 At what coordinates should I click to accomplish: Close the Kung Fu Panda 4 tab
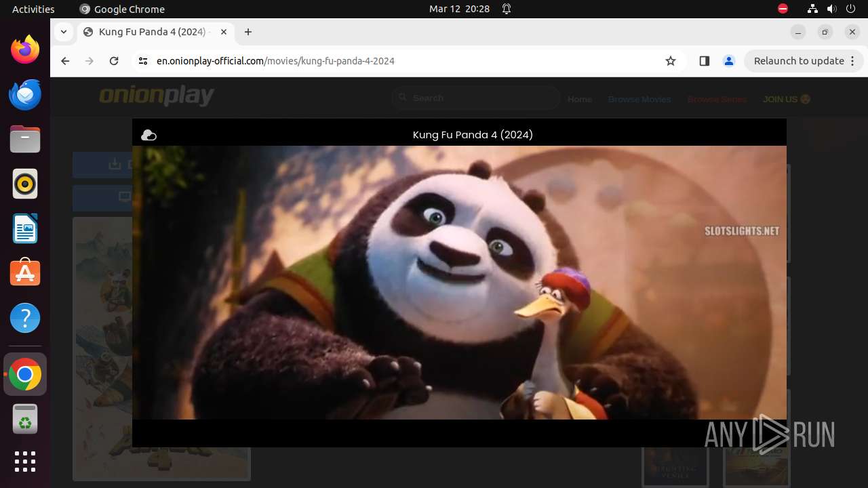pos(224,32)
